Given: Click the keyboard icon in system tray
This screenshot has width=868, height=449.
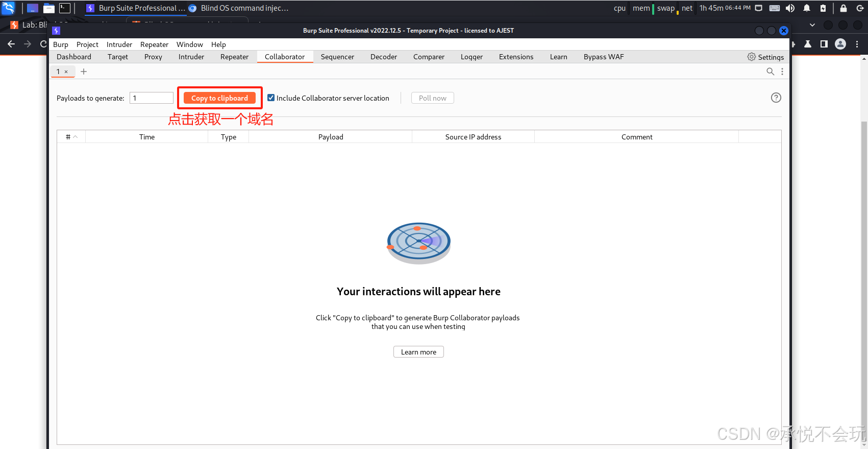Looking at the screenshot, I should click(x=774, y=8).
